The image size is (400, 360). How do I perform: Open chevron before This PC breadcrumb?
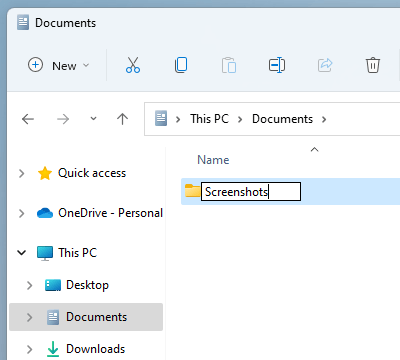(x=178, y=119)
